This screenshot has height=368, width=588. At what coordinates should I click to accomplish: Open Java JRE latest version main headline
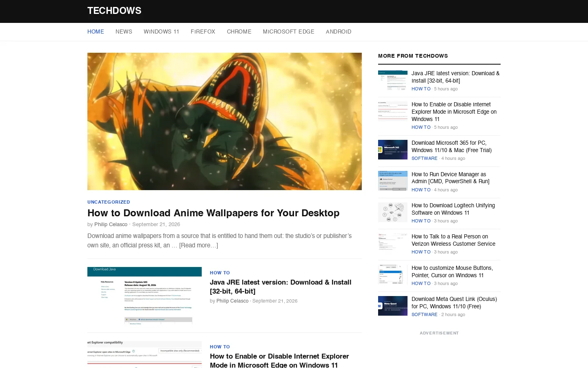[281, 287]
